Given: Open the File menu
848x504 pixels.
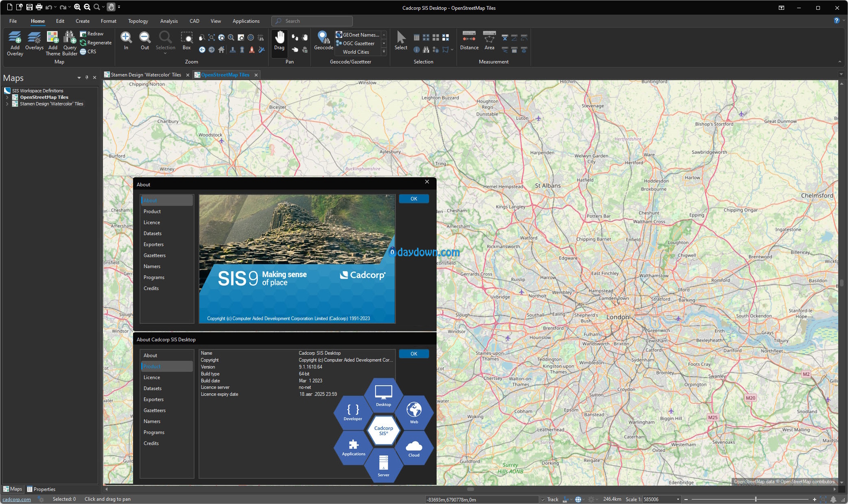Looking at the screenshot, I should (x=13, y=21).
